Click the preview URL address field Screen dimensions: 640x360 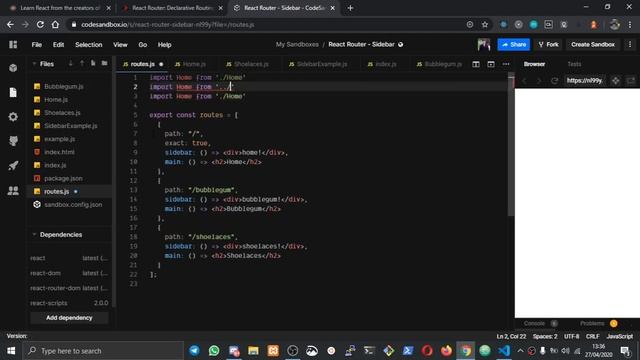tap(584, 80)
